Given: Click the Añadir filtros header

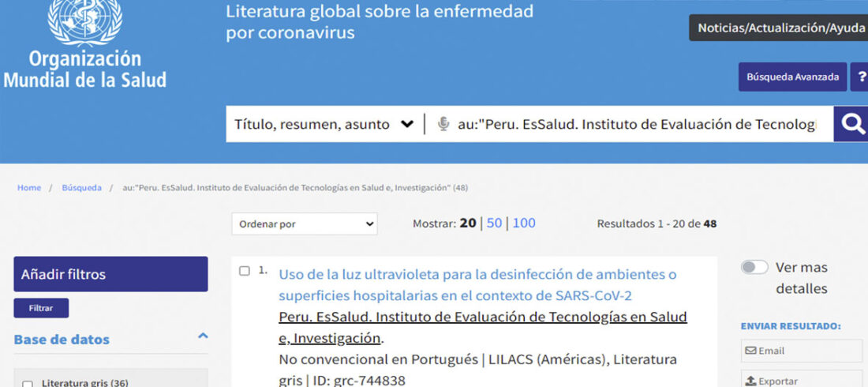Looking at the screenshot, I should coord(110,274).
